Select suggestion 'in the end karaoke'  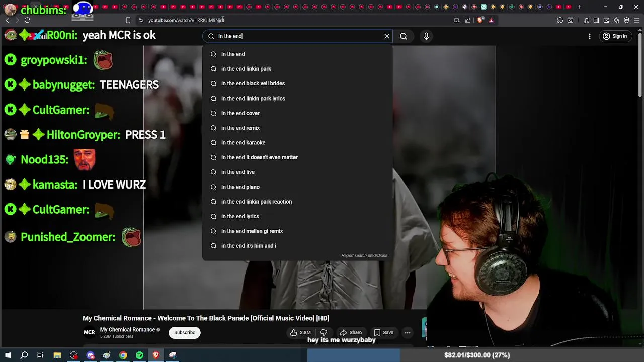coord(297,143)
